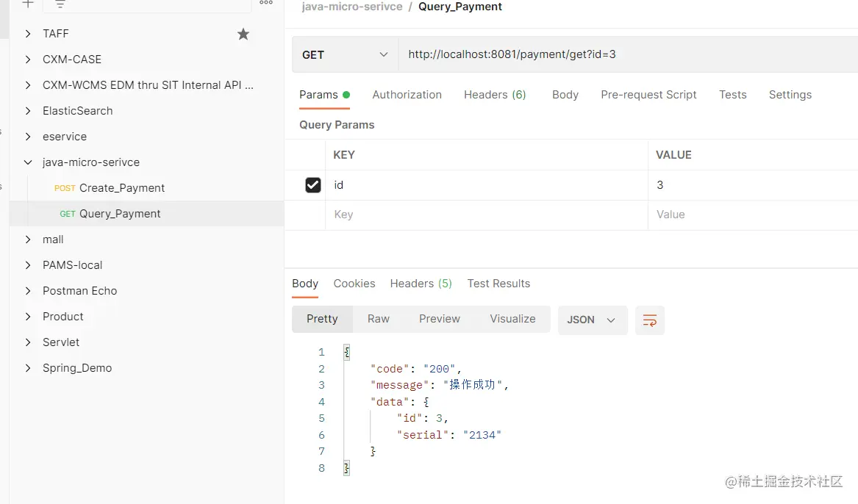Click the filter icon in sidebar search
This screenshot has height=504, width=858.
click(x=60, y=4)
